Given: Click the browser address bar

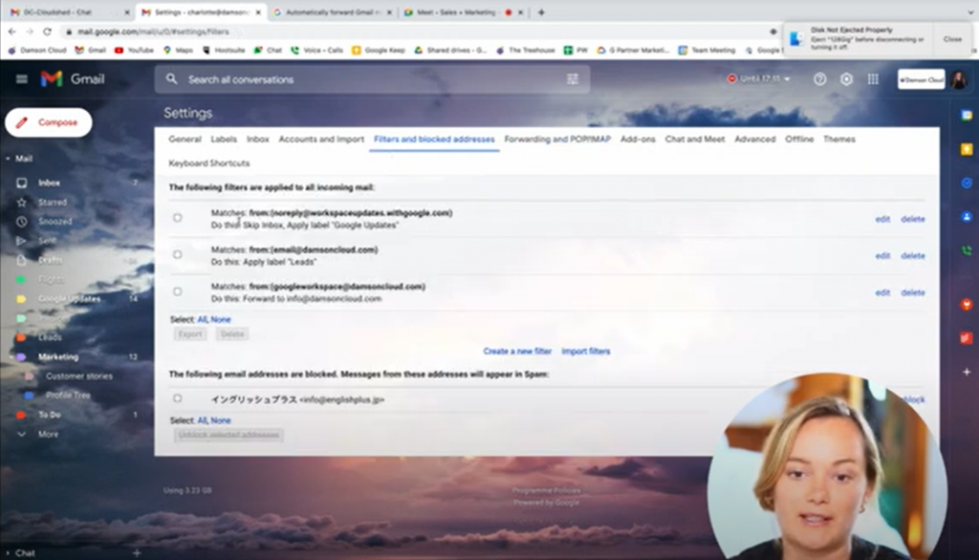Looking at the screenshot, I should click(412, 32).
